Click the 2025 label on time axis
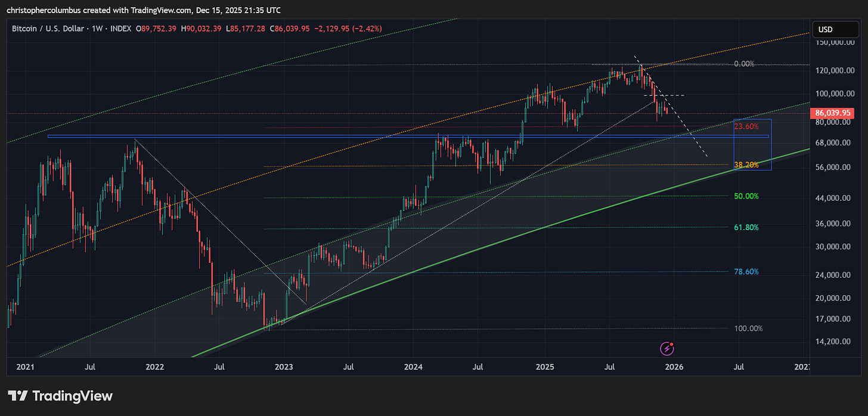 point(545,367)
